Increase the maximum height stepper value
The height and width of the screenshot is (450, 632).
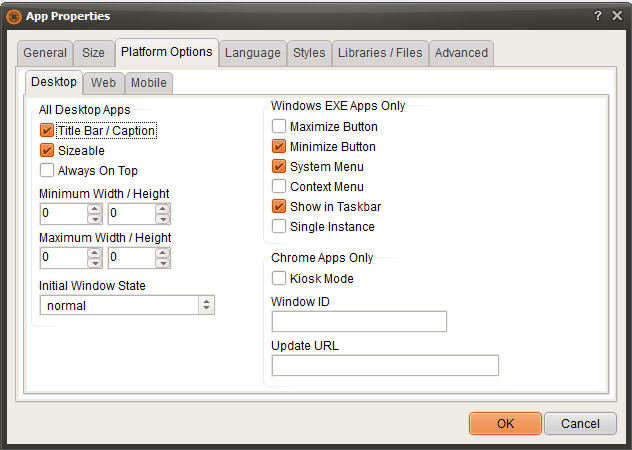pyautogui.click(x=163, y=253)
